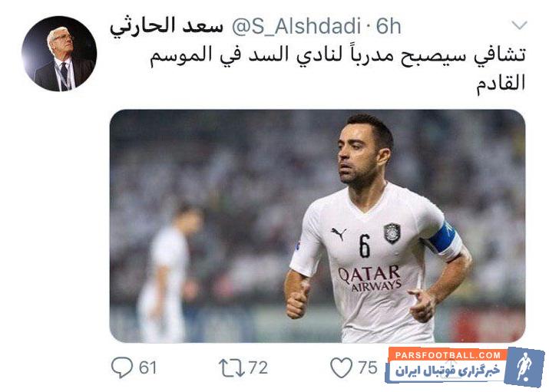This screenshot has width=549, height=392.
Task: Click the Puma logo on the shirt
Action: click(339, 234)
